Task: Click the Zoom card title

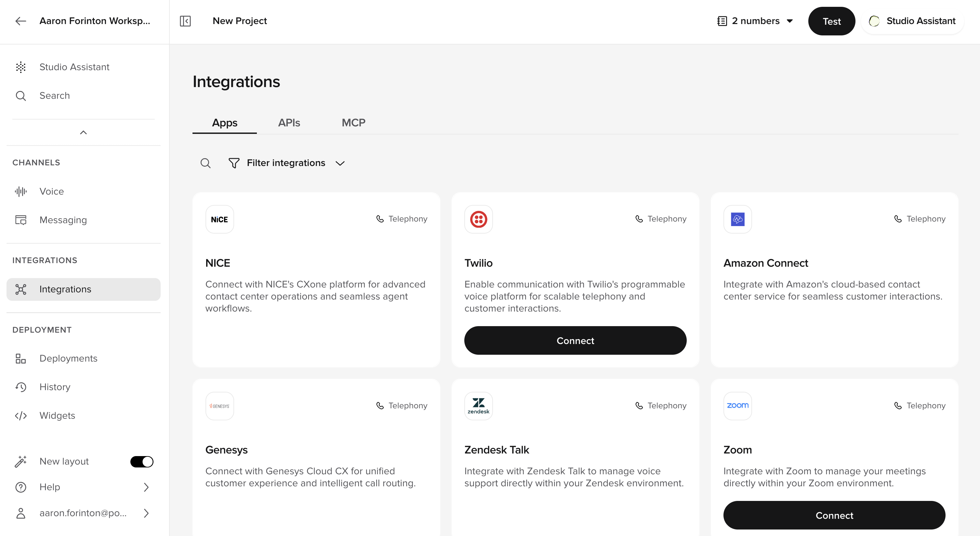Action: (737, 450)
